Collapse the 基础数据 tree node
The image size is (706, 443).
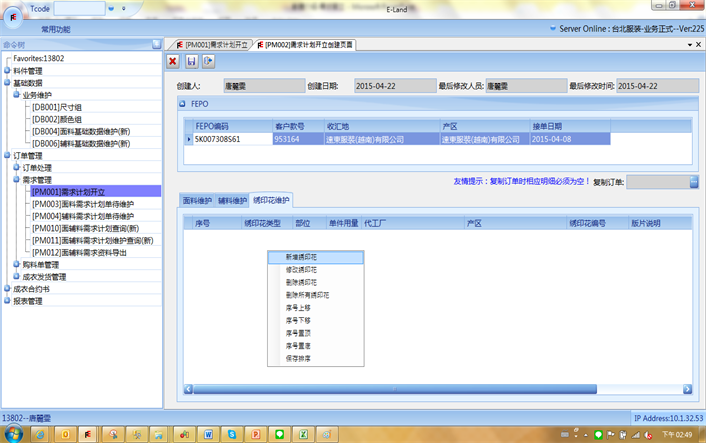[x=7, y=83]
